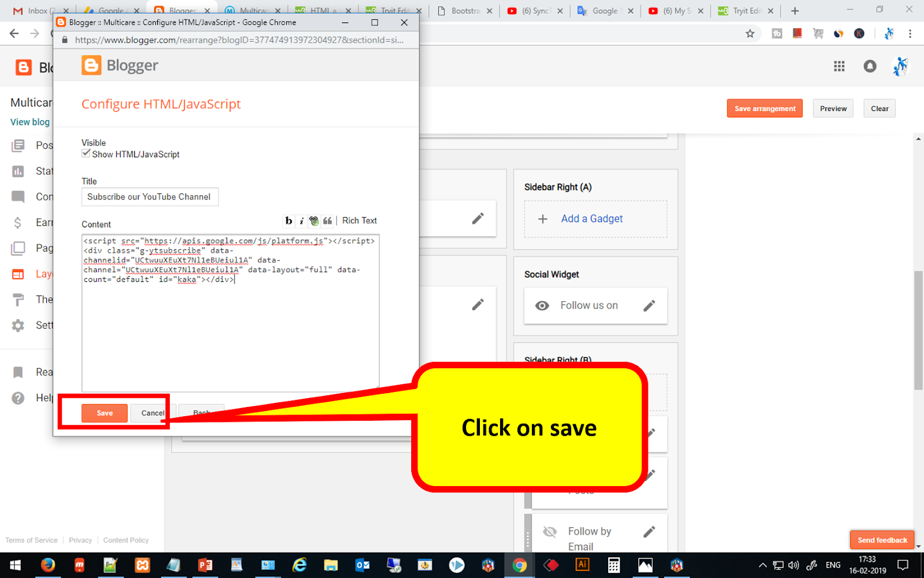Open the Google apps grid
Screen dimensions: 924x578
(839, 66)
